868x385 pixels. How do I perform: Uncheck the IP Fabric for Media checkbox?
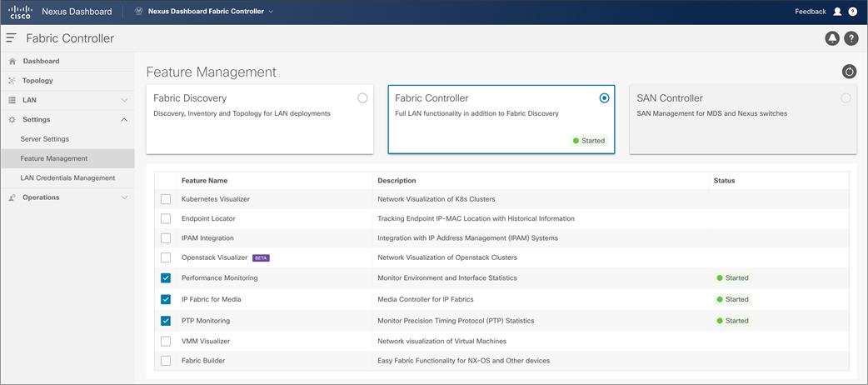(166, 300)
